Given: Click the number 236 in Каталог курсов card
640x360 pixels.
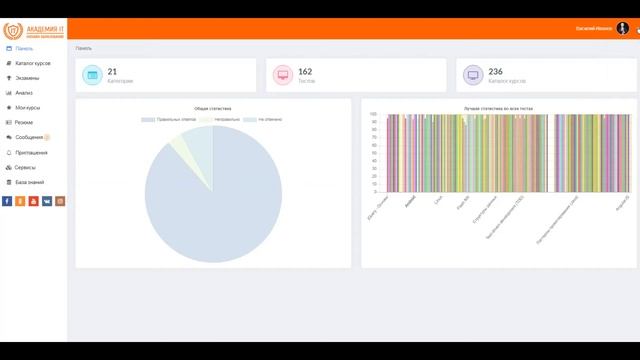Looking at the screenshot, I should 496,71.
